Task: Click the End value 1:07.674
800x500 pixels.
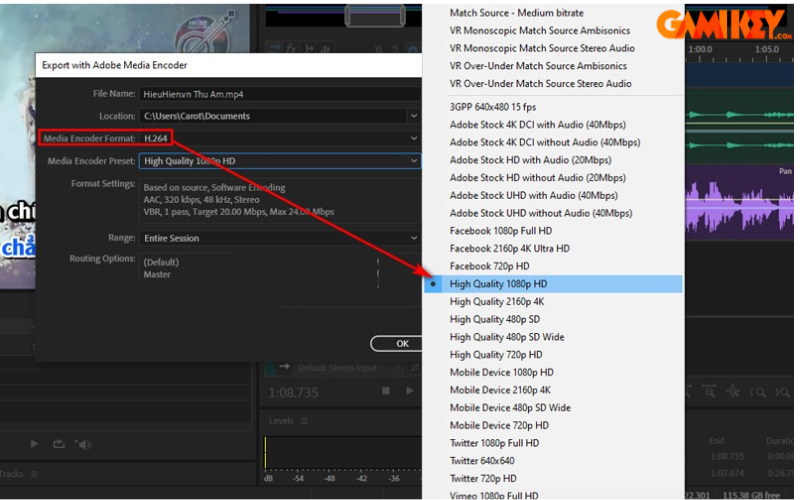Action: (x=727, y=473)
